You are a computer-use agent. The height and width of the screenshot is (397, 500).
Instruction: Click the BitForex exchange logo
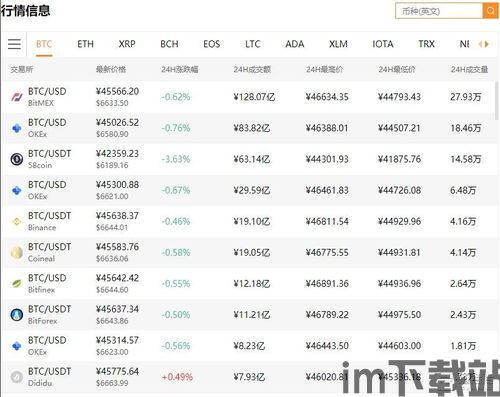pos(17,315)
